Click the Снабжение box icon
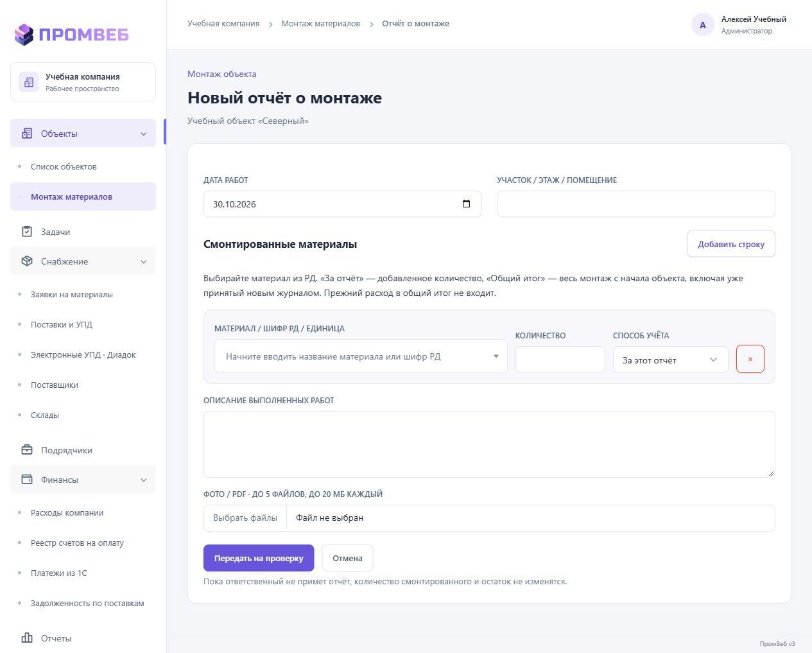 [27, 261]
